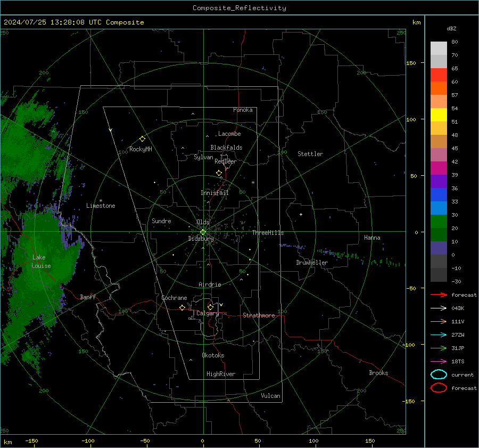This screenshot has height=448, width=479.
Task: Click the white 04DK arrow legend icon
Action: click(439, 308)
